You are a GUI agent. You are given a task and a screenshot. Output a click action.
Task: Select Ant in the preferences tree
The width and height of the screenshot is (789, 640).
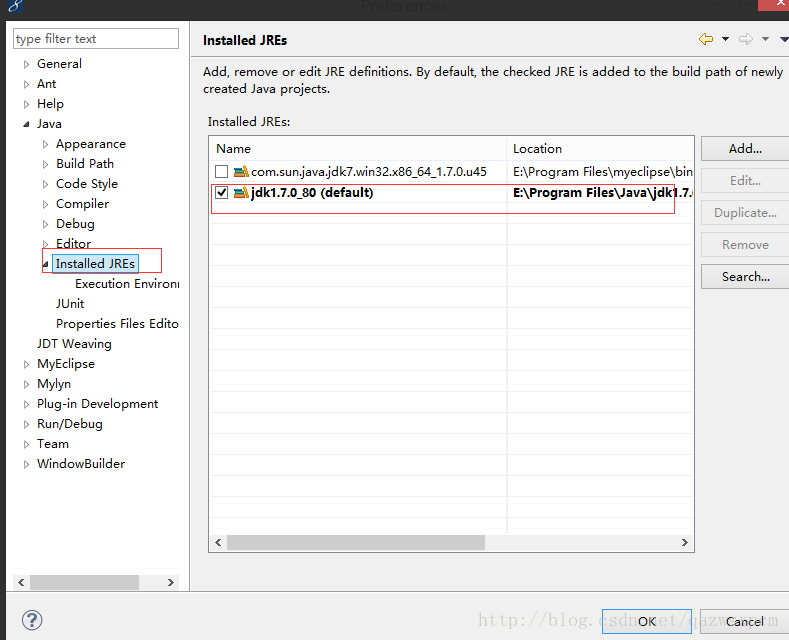(46, 84)
